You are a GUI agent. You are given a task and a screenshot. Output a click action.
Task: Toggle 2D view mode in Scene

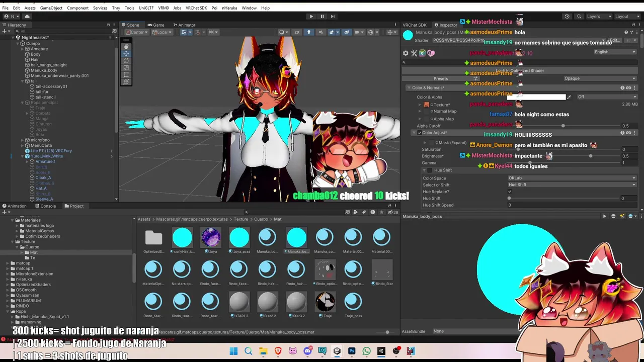[x=297, y=32]
